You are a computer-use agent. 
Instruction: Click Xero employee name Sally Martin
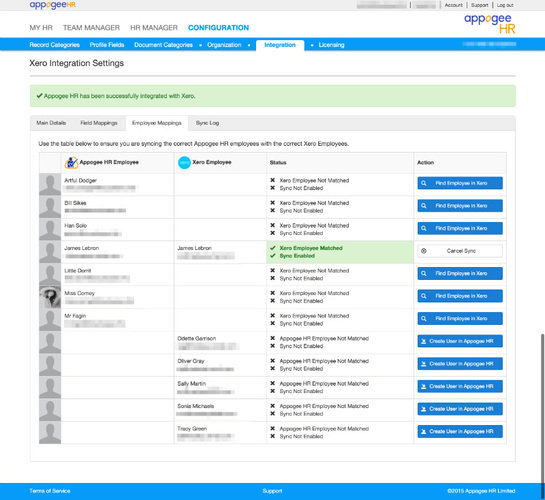192,384
